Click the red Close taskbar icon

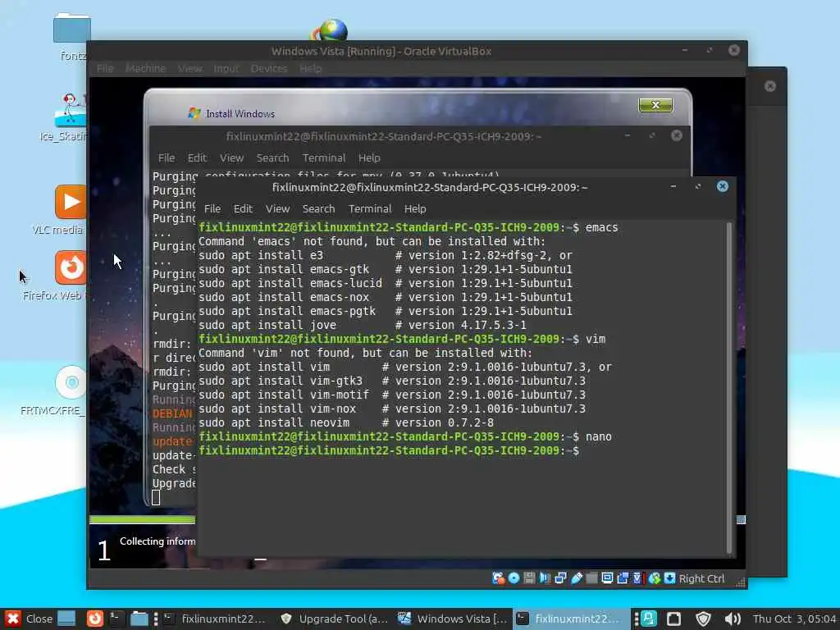tap(13, 619)
